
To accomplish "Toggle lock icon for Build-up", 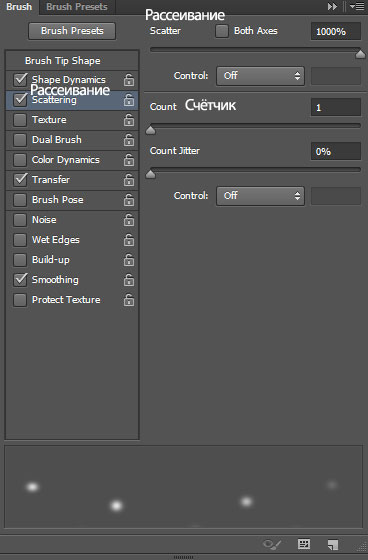I will 129,260.
